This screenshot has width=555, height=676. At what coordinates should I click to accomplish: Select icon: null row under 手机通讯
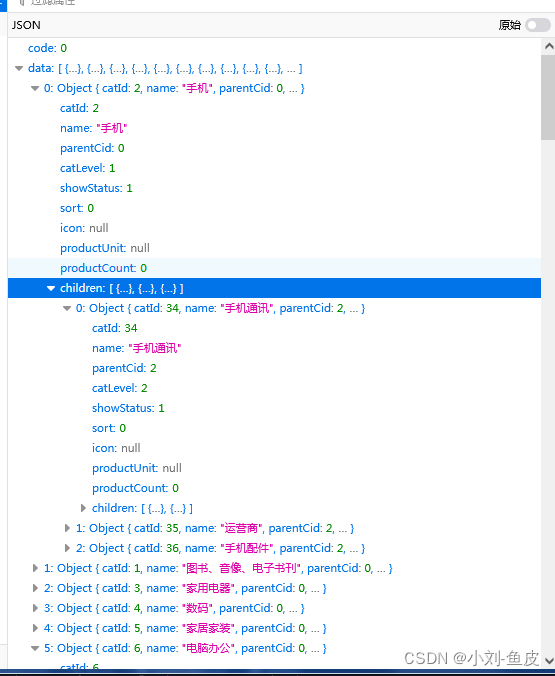274,448
